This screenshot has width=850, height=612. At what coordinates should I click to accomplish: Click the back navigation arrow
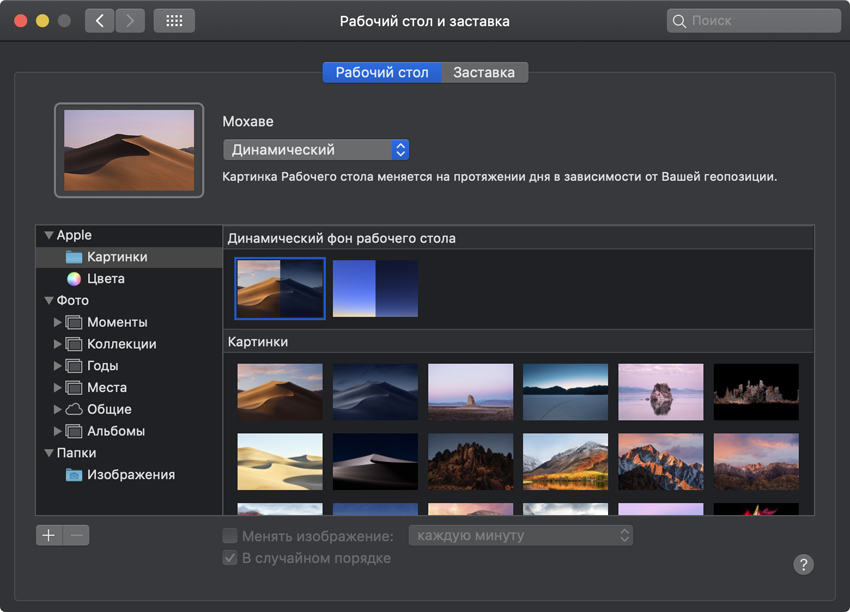(99, 21)
